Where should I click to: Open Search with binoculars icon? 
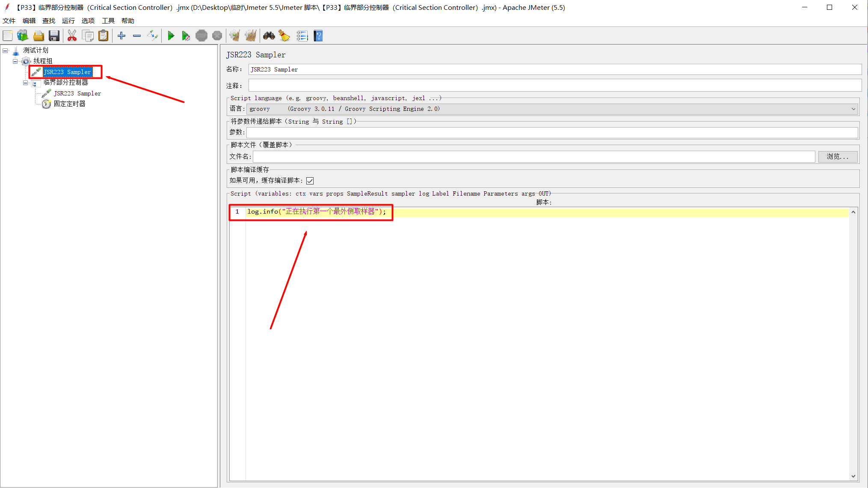(269, 36)
